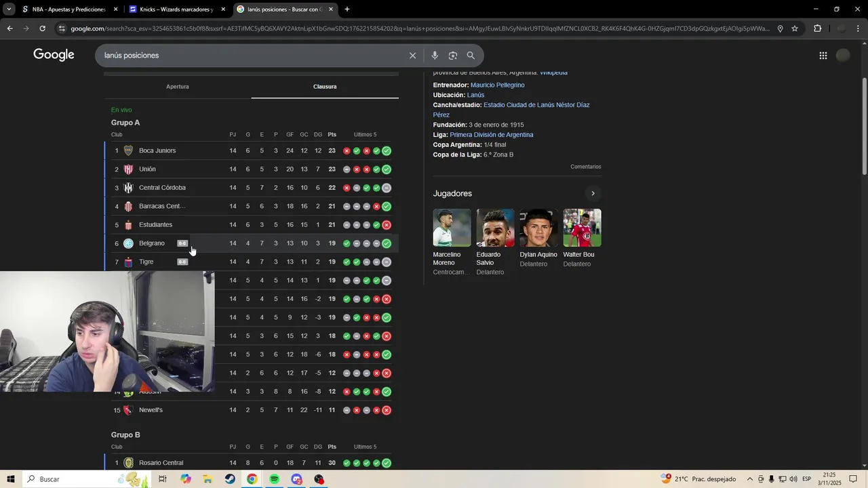Click the Pts column header, Grupo A

332,135
